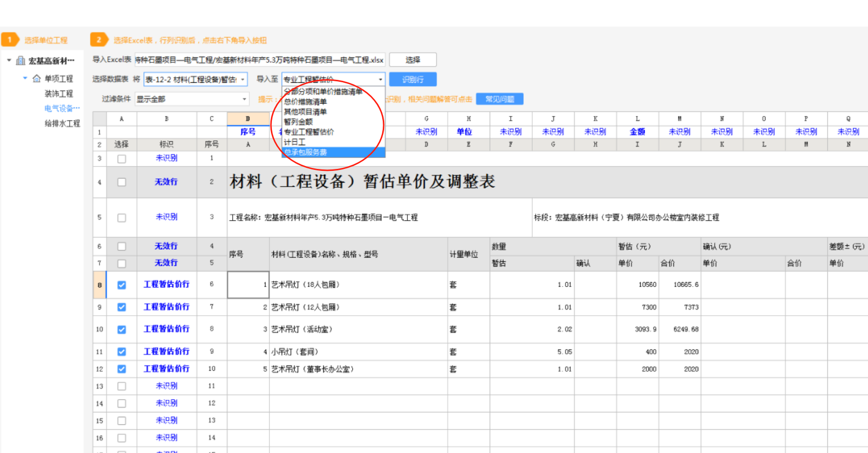868x453 pixels.
Task: Click the unit price value 10560
Action: tap(647, 285)
